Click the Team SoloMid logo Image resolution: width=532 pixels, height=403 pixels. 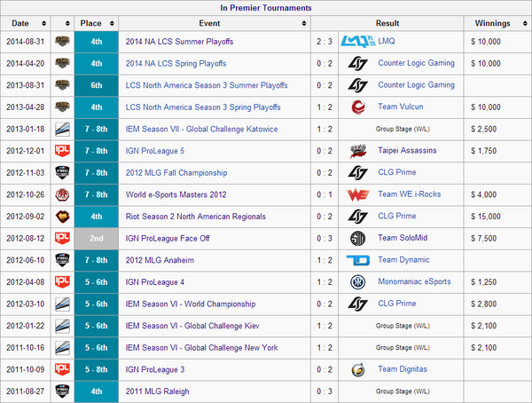(x=358, y=238)
